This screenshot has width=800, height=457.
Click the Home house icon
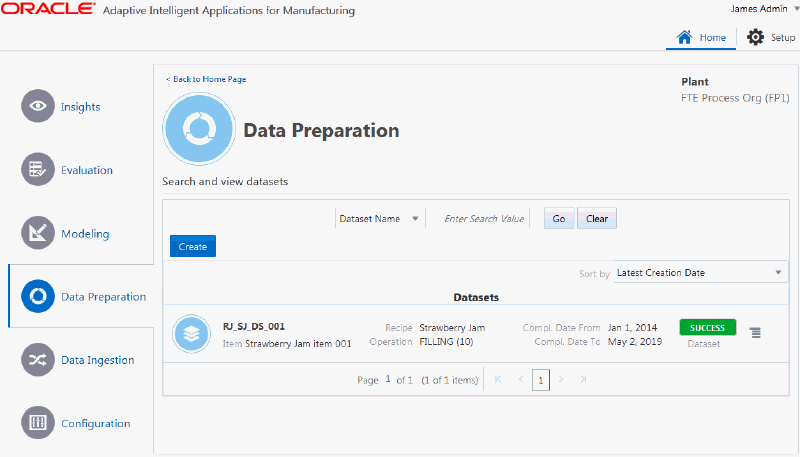click(x=684, y=37)
